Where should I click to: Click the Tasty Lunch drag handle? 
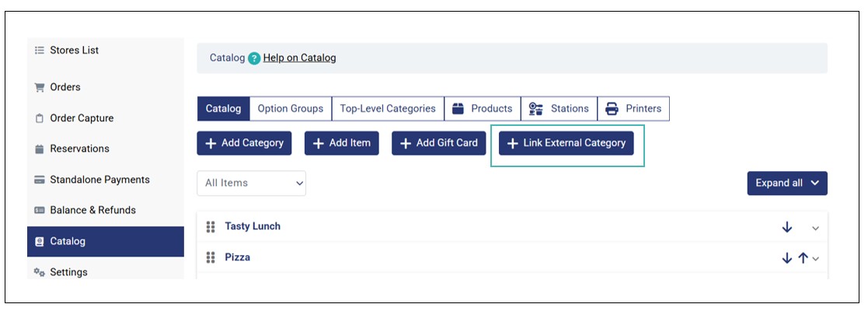[x=211, y=227]
